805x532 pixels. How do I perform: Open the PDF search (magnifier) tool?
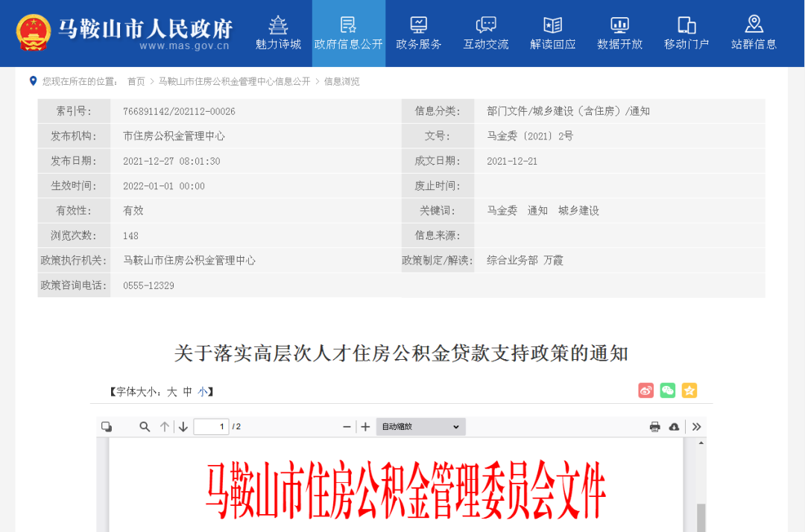pos(145,427)
